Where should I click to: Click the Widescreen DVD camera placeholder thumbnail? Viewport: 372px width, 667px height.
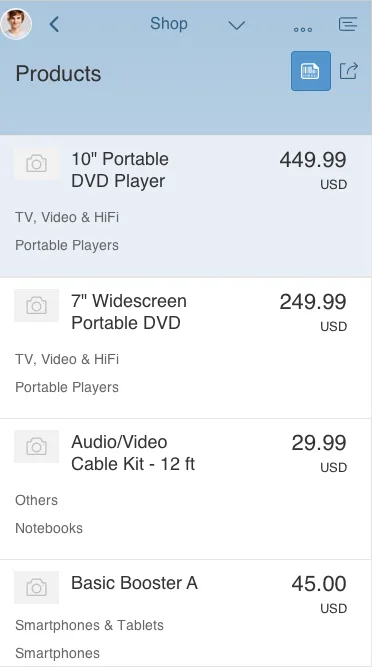[37, 305]
